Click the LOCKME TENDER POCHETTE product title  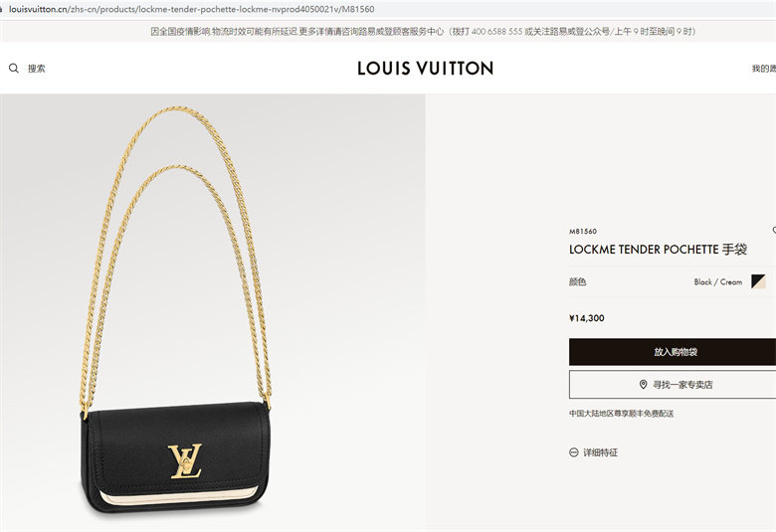coord(658,250)
